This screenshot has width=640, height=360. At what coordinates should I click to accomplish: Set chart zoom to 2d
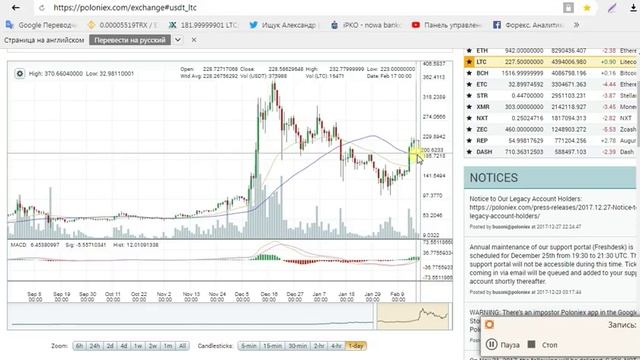point(110,346)
